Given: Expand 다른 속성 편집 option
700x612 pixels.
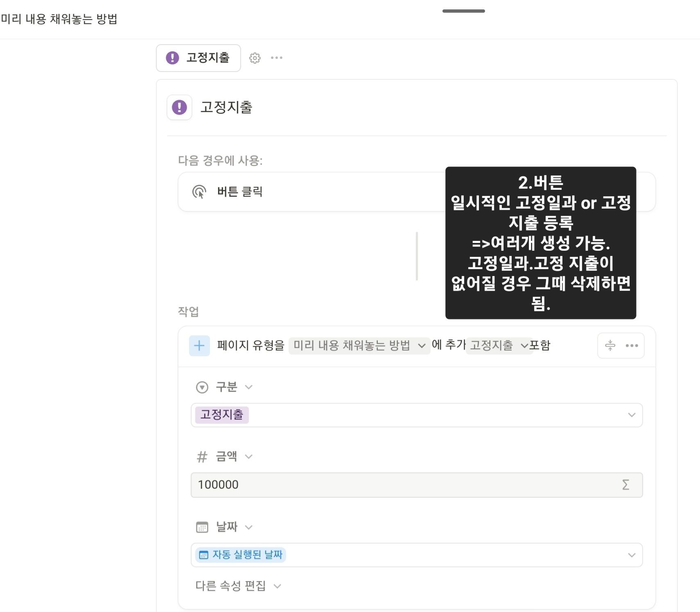Looking at the screenshot, I should (238, 586).
